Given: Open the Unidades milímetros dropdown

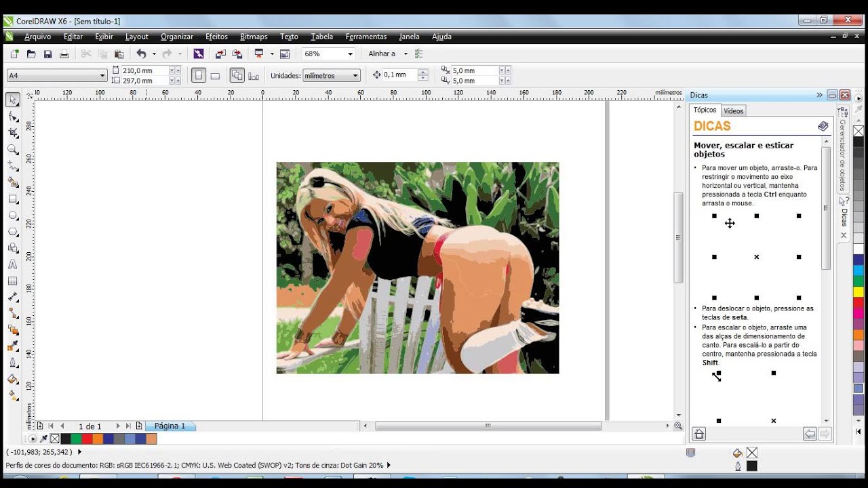Looking at the screenshot, I should [332, 75].
